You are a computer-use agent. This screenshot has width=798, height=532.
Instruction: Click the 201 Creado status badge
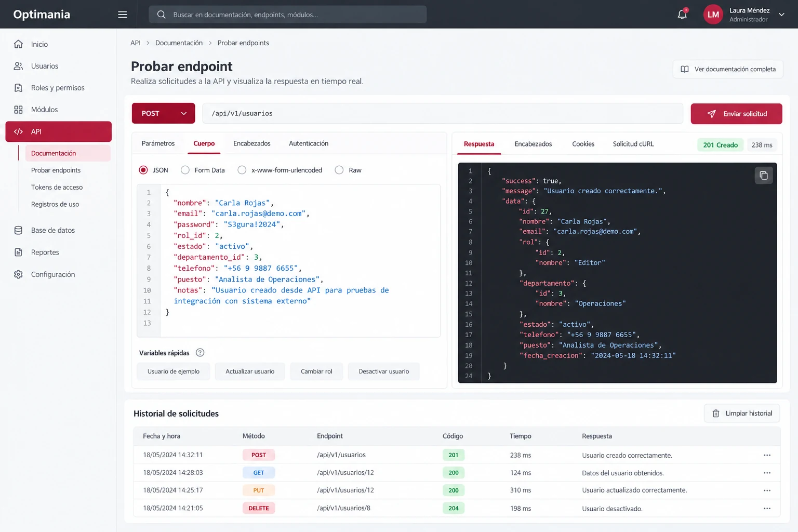pyautogui.click(x=720, y=145)
